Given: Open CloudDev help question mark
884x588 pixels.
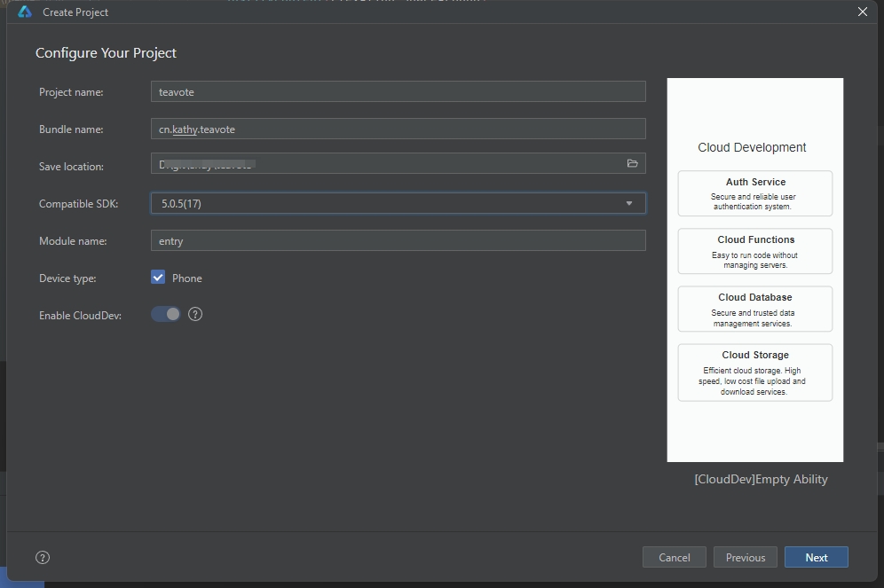Looking at the screenshot, I should (195, 314).
